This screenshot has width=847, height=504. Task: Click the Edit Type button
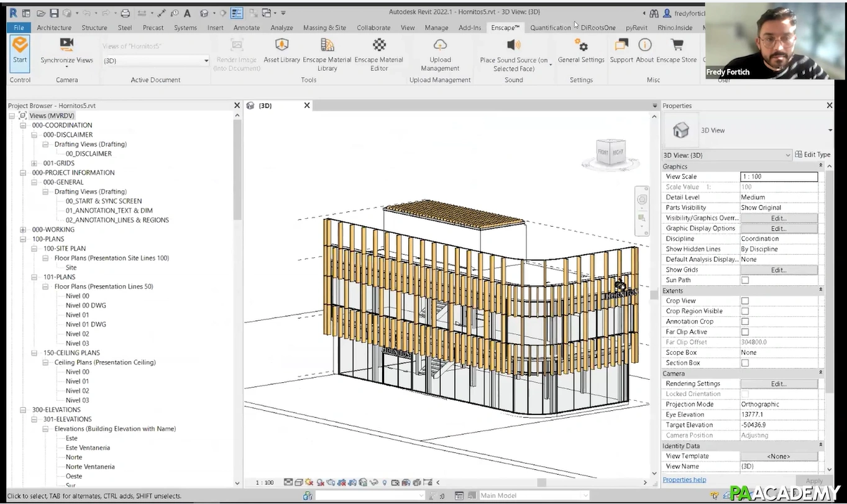(x=812, y=154)
